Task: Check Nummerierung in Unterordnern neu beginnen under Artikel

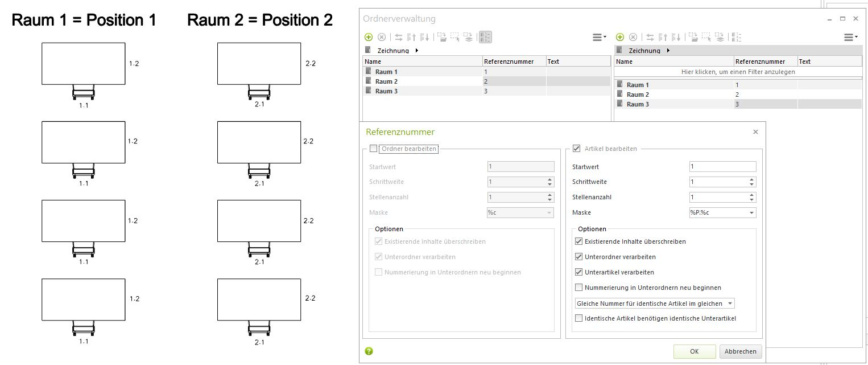Action: click(579, 288)
